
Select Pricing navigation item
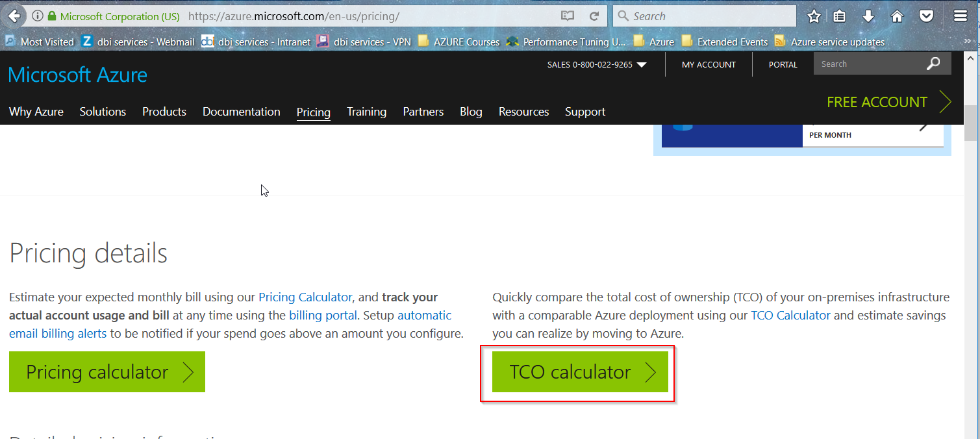point(314,112)
